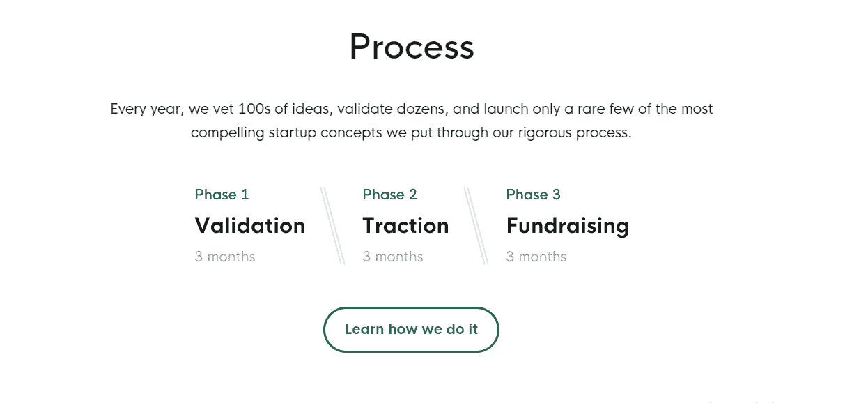Click the Process page heading

[412, 47]
